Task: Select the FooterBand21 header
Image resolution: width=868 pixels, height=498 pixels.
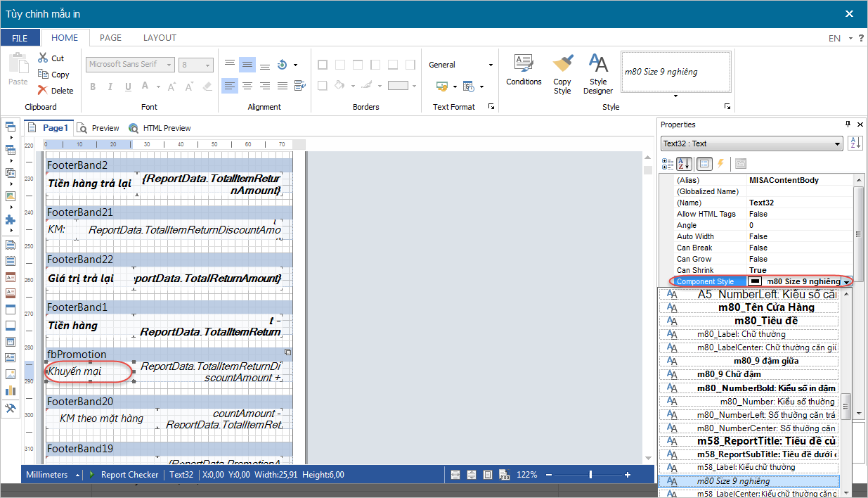Action: (x=169, y=212)
